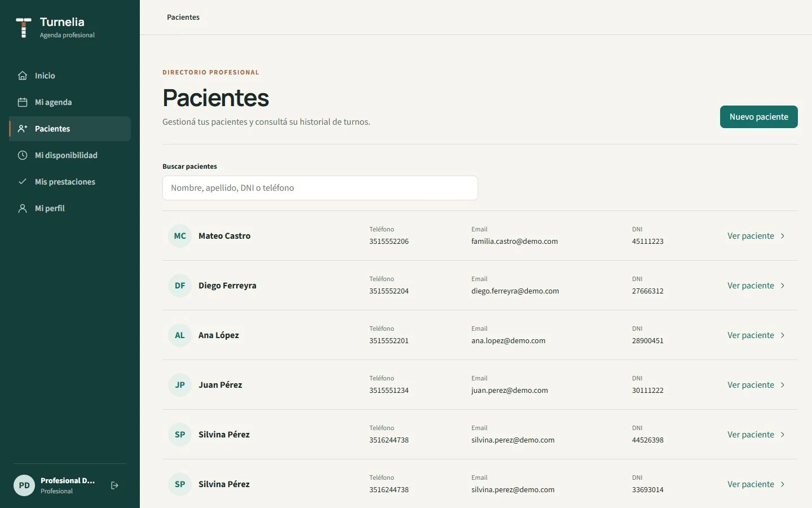Open Ver paciente for DNI 44526398
The image size is (812, 508).
(757, 435)
